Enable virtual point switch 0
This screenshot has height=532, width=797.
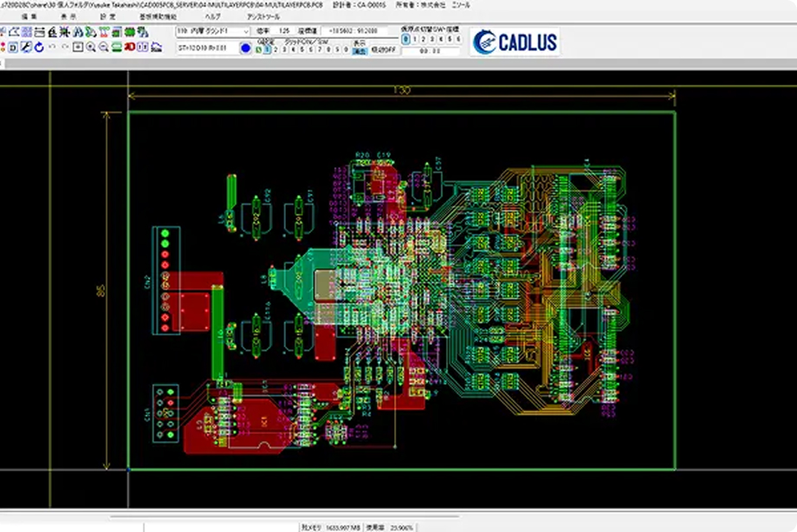tap(405, 38)
